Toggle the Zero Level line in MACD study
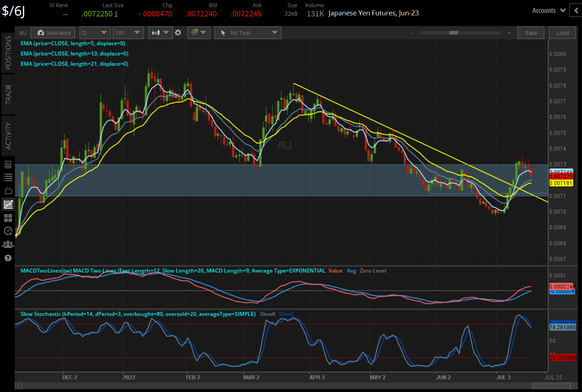Viewport: 582px width, 392px height. (x=373, y=271)
